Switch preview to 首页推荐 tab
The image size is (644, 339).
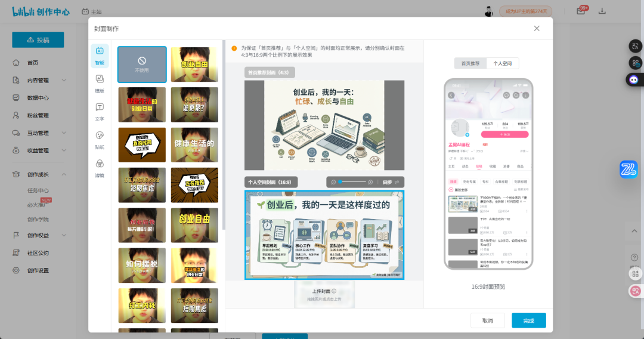pyautogui.click(x=470, y=63)
